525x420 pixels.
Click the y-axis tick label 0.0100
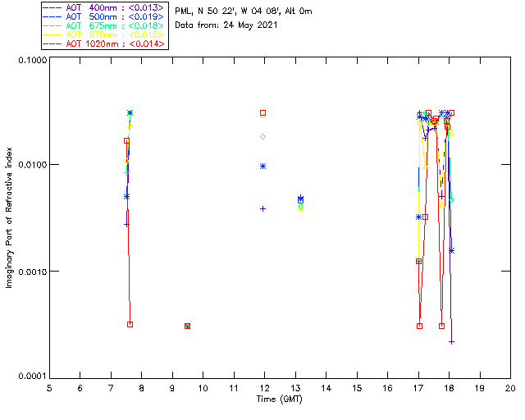click(32, 164)
